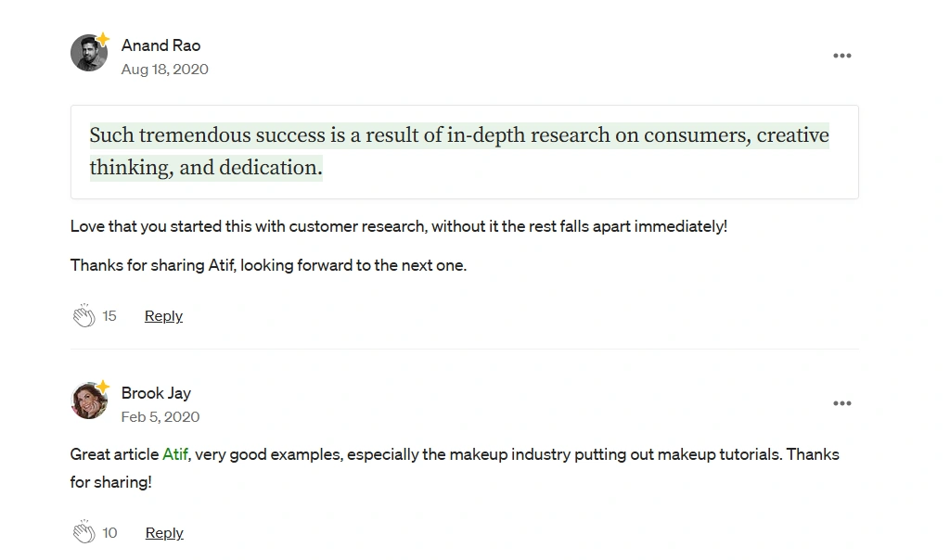Clap for Brook Jay's comment
Screen dimensions: 950x560
pyautogui.click(x=84, y=531)
